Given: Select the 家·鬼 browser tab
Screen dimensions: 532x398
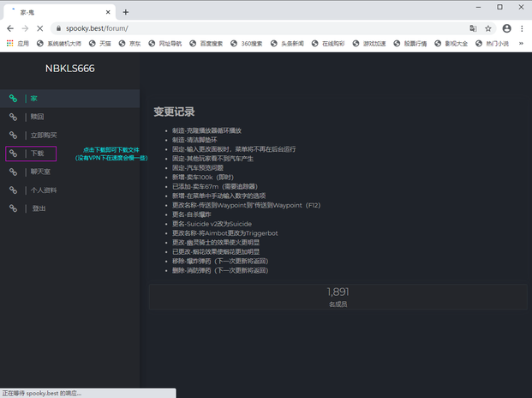Looking at the screenshot, I should coord(60,12).
